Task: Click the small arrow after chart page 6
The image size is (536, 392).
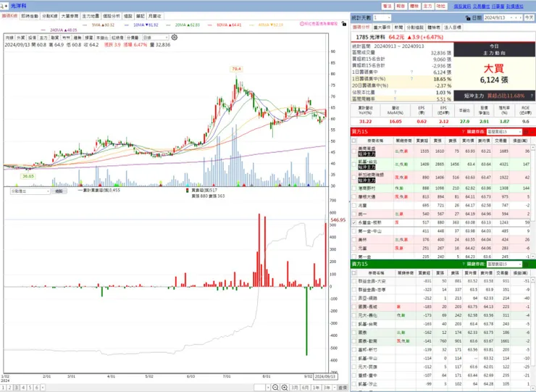Action: pyautogui.click(x=43, y=388)
